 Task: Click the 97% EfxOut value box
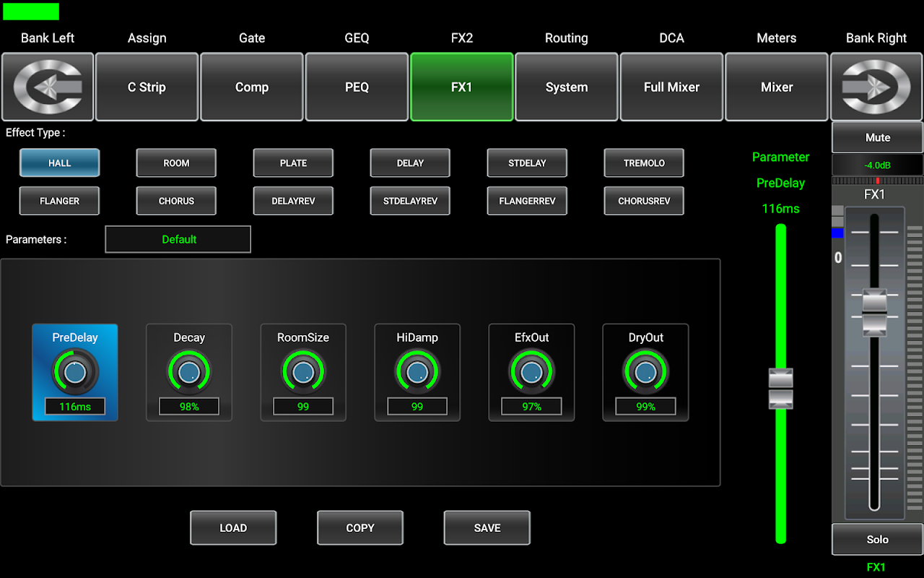click(531, 407)
